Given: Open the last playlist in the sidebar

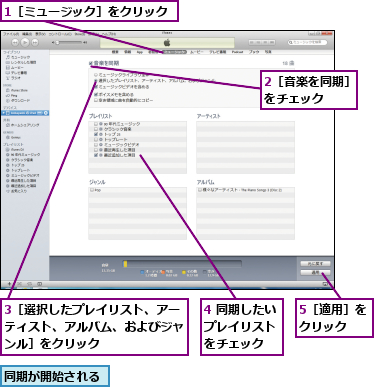Looking at the screenshot, I should [x=16, y=191].
